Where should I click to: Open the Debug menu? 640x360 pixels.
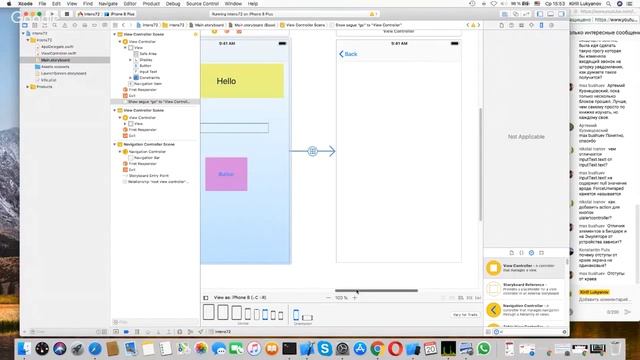(173, 4)
